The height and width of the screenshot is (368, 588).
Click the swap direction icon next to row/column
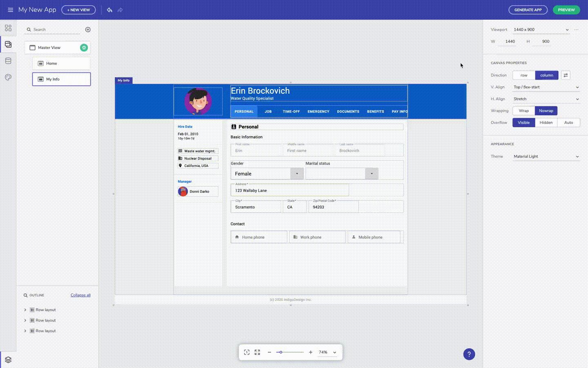tap(566, 75)
